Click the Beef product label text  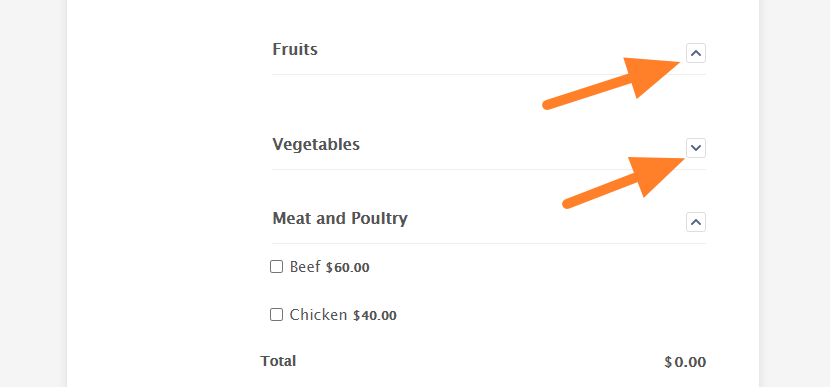pos(305,267)
